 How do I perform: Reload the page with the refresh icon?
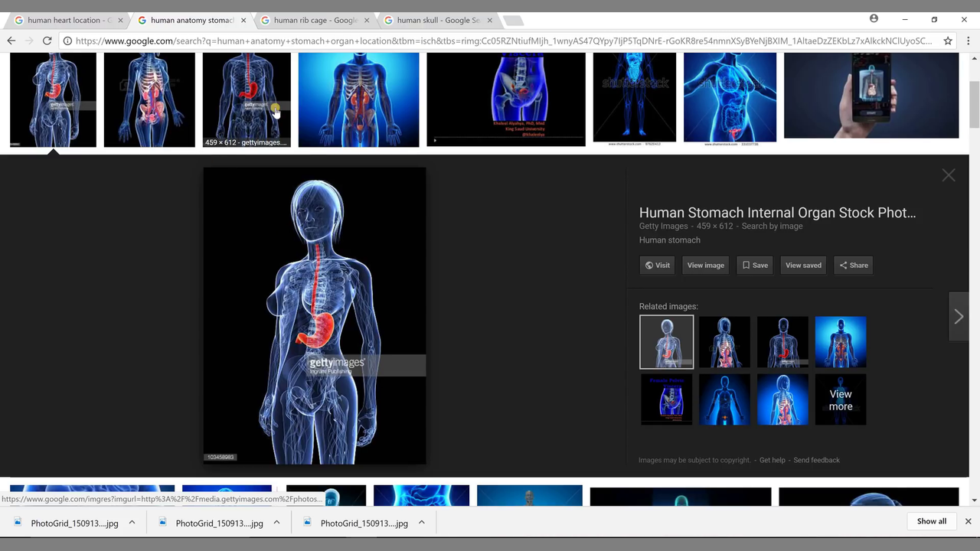click(x=47, y=41)
